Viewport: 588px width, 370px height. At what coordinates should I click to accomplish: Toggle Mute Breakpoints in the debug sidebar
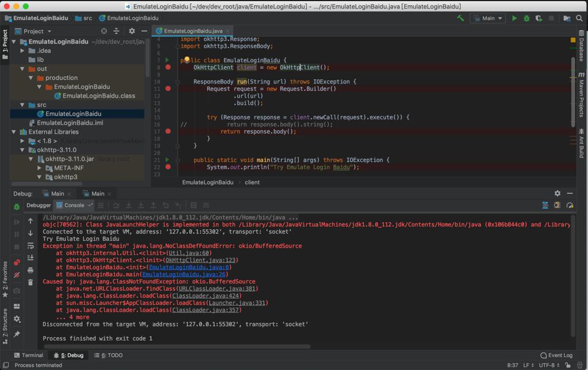pyautogui.click(x=17, y=275)
